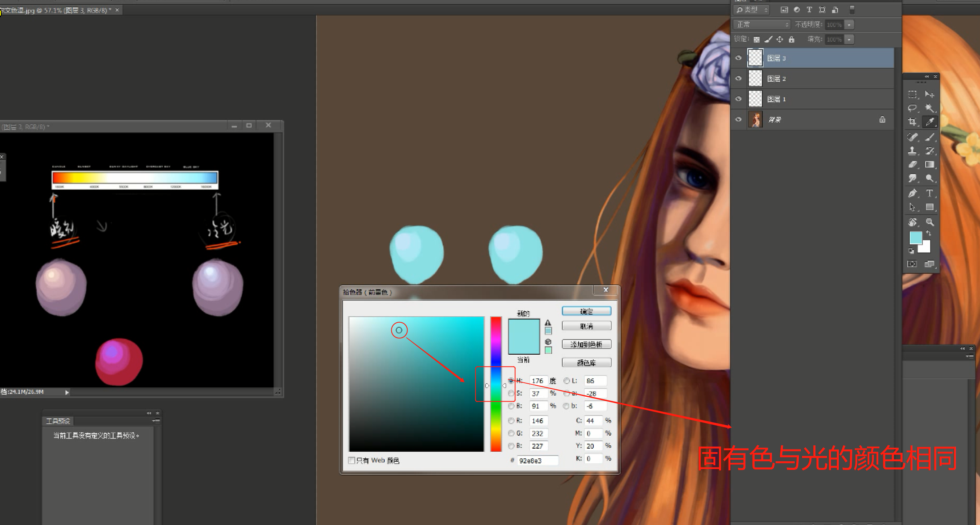Screen dimensions: 980x525
Task: Select the Lasso tool
Action: [x=912, y=108]
